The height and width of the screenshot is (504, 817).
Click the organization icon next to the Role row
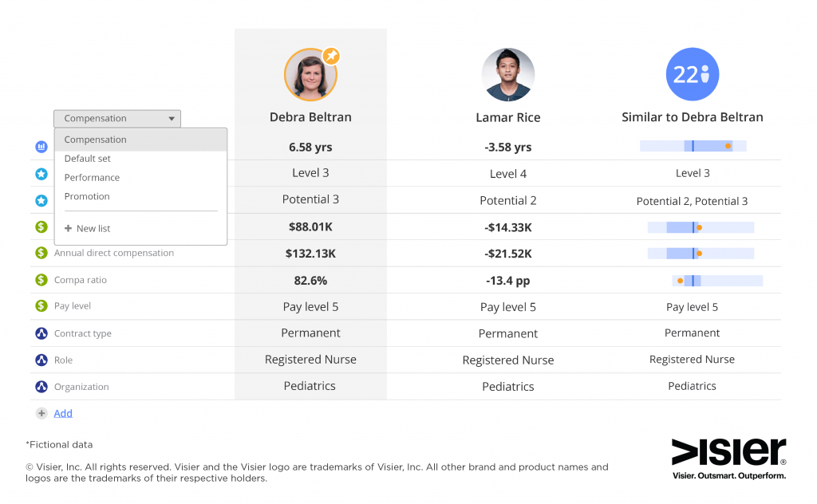pos(41,360)
